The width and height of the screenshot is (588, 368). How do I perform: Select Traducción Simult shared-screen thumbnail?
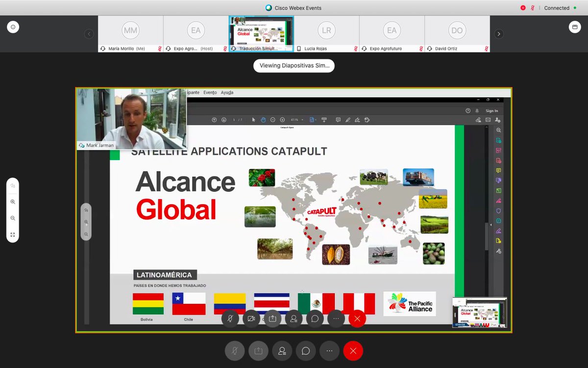coord(261,34)
